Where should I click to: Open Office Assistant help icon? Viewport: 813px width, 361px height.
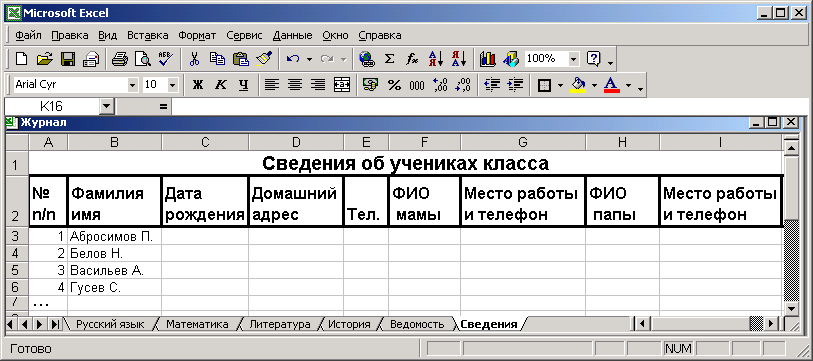pyautogui.click(x=593, y=59)
